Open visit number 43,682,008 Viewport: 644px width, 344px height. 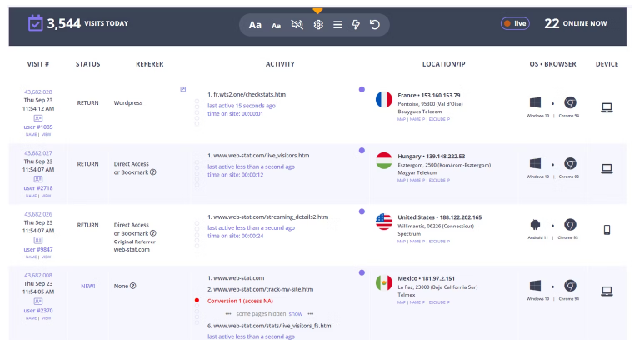pyautogui.click(x=38, y=276)
